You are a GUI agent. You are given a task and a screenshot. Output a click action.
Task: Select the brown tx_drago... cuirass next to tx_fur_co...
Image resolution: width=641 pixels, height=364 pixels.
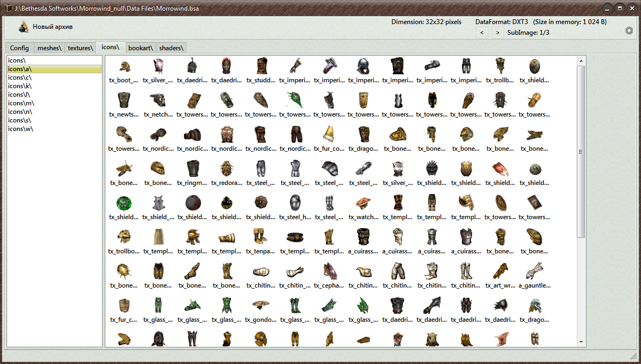(x=364, y=134)
